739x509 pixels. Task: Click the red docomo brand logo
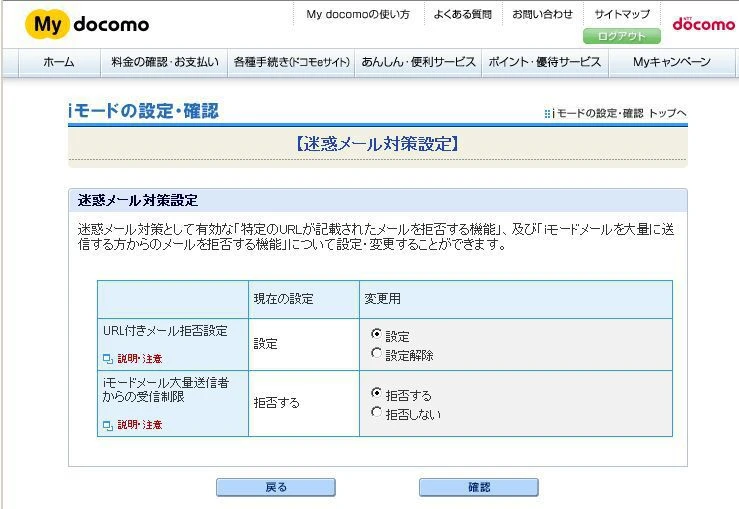point(704,24)
